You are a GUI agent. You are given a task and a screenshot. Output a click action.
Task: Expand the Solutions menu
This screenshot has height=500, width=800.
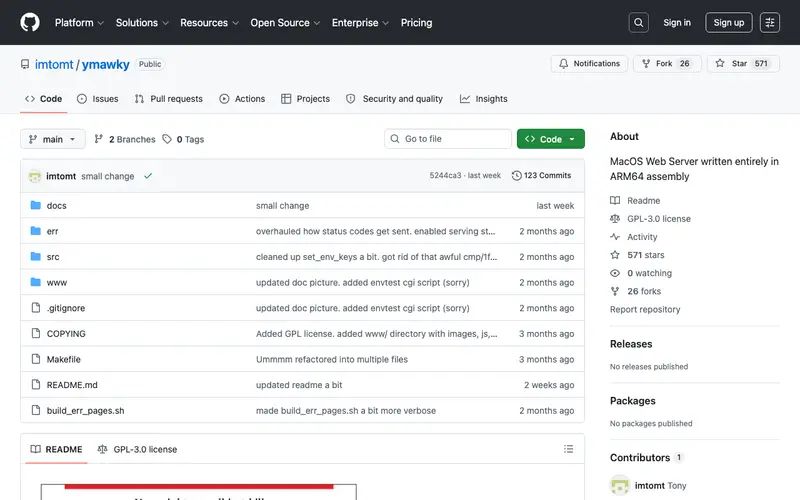click(142, 22)
